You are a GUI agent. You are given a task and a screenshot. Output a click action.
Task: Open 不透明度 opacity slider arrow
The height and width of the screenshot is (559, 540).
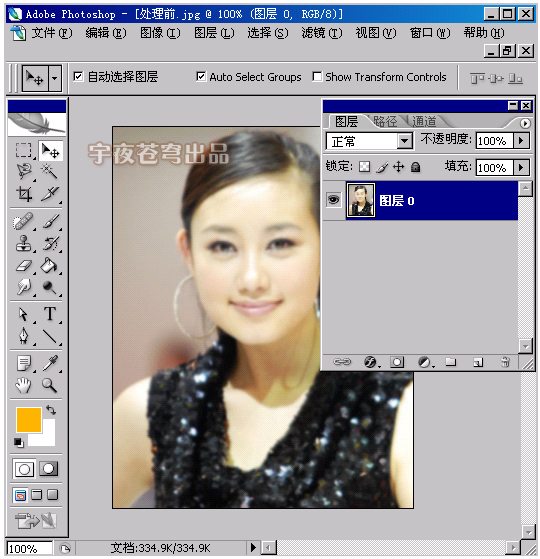(521, 141)
